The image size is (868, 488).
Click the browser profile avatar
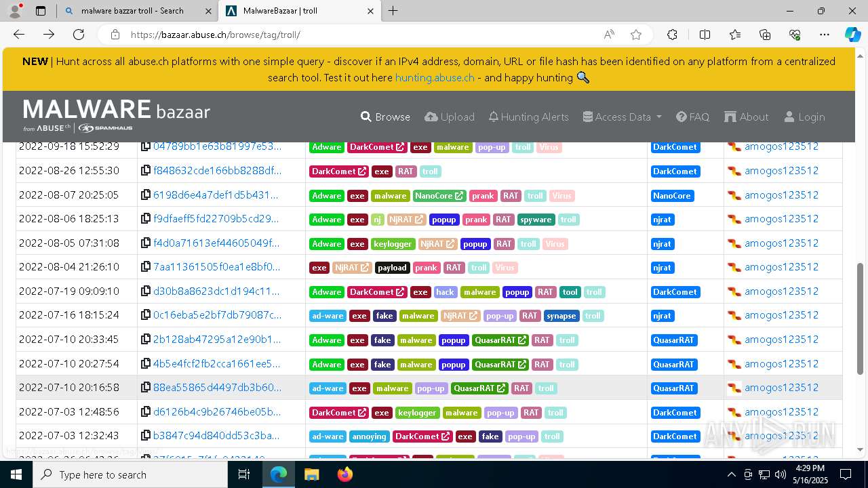tap(15, 11)
